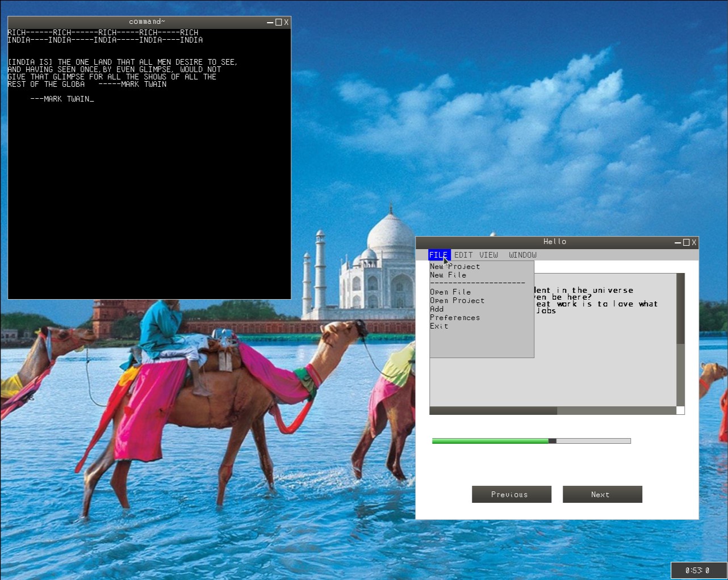Choose New File menu entry
Screen dimensions: 728x580
point(448,275)
